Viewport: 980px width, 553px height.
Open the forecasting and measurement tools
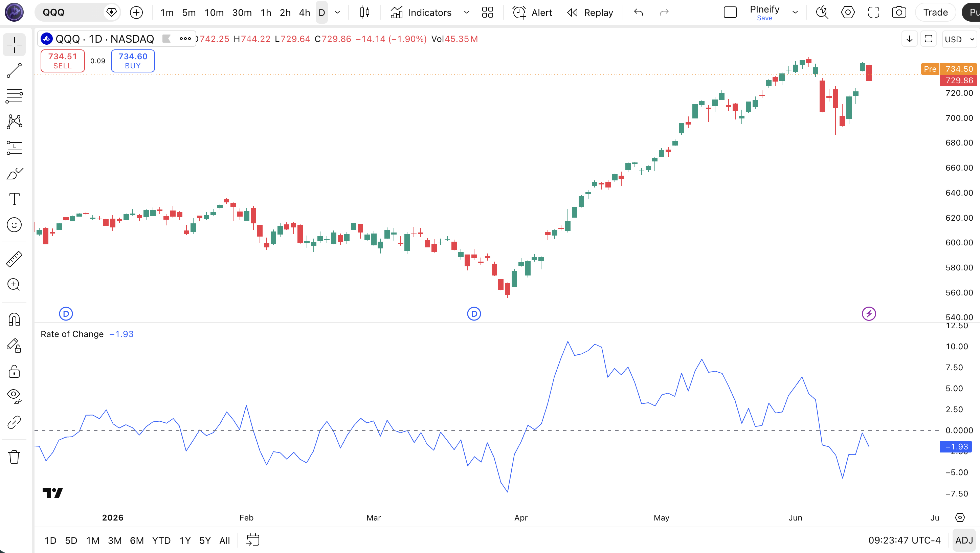point(14,148)
